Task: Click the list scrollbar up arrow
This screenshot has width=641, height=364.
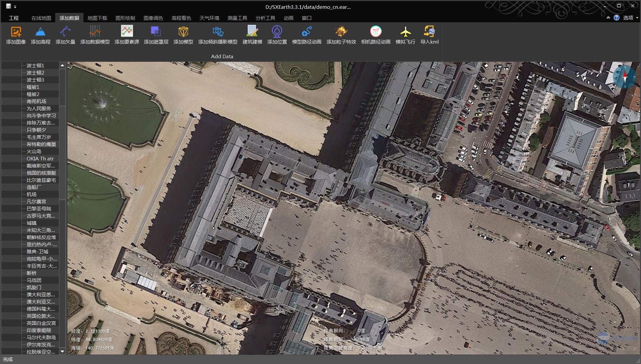Action: tap(62, 65)
